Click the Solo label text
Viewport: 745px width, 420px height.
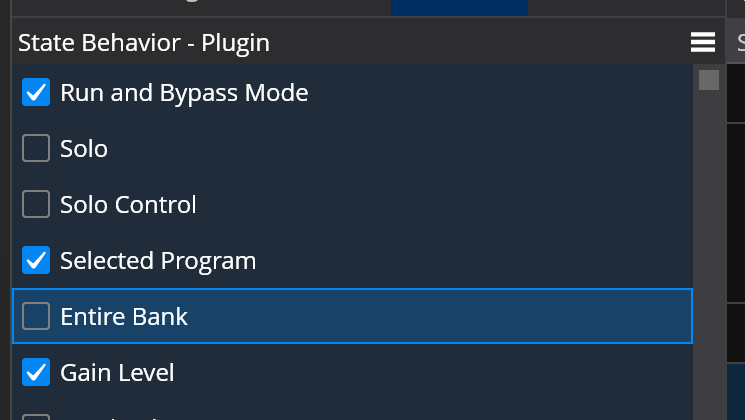point(84,149)
